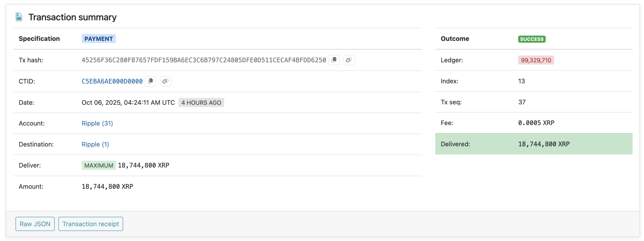Copy the CTID value
The image size is (644, 241).
point(150,81)
